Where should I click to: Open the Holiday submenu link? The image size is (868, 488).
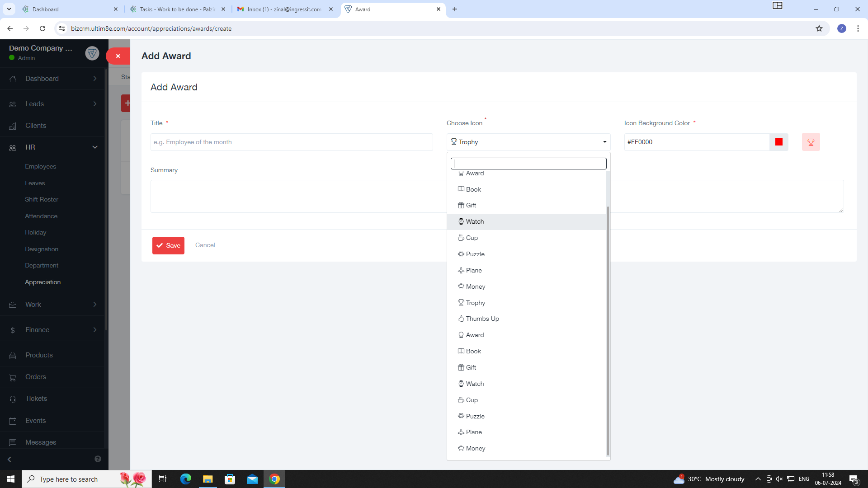coord(36,232)
